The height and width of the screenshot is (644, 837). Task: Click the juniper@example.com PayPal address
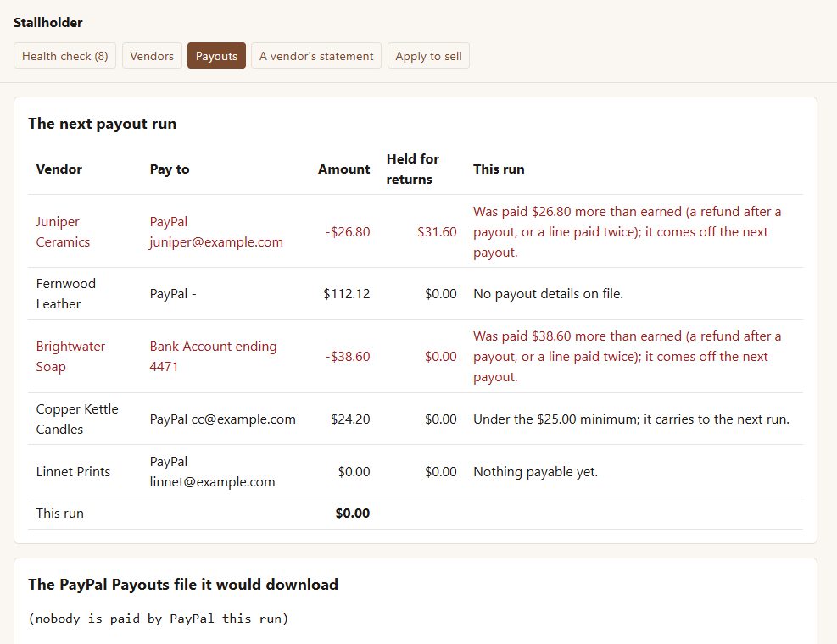coord(216,241)
